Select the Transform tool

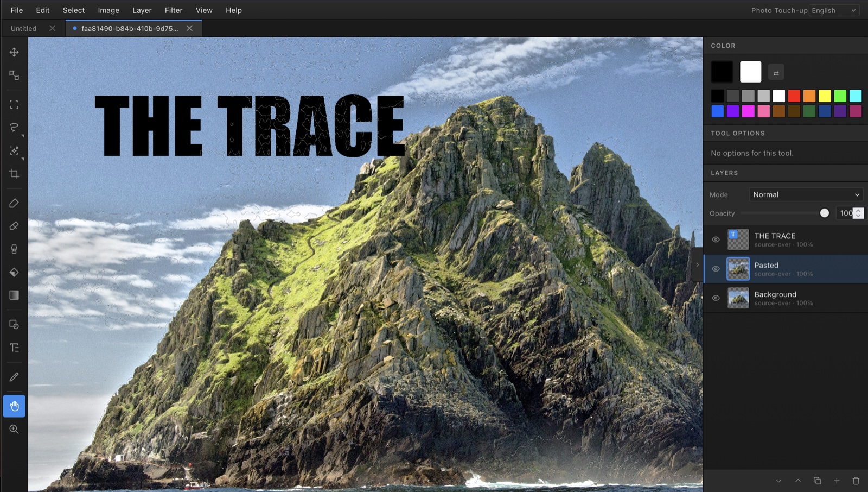click(x=14, y=75)
